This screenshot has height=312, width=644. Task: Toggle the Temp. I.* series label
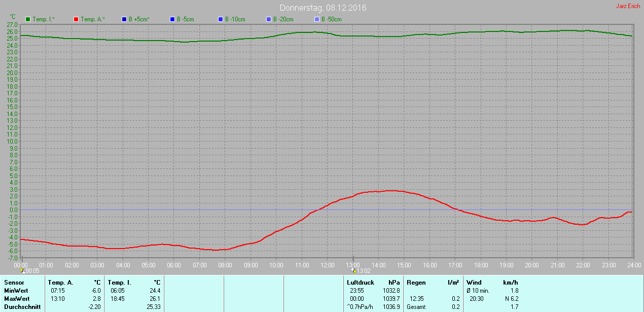(44, 19)
